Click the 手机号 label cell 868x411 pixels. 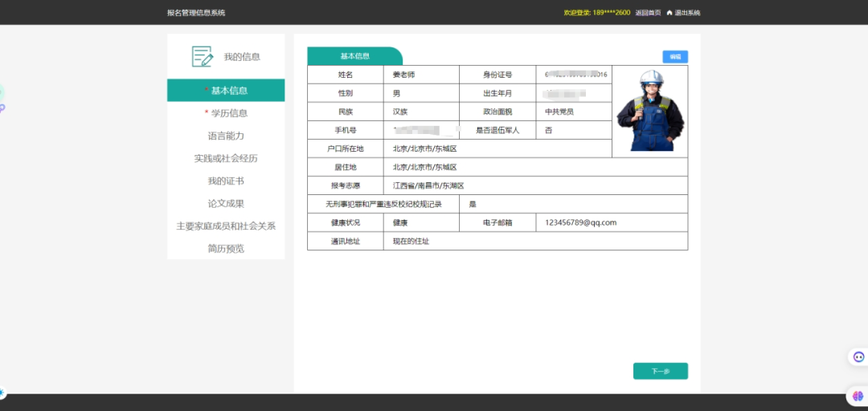pos(346,131)
